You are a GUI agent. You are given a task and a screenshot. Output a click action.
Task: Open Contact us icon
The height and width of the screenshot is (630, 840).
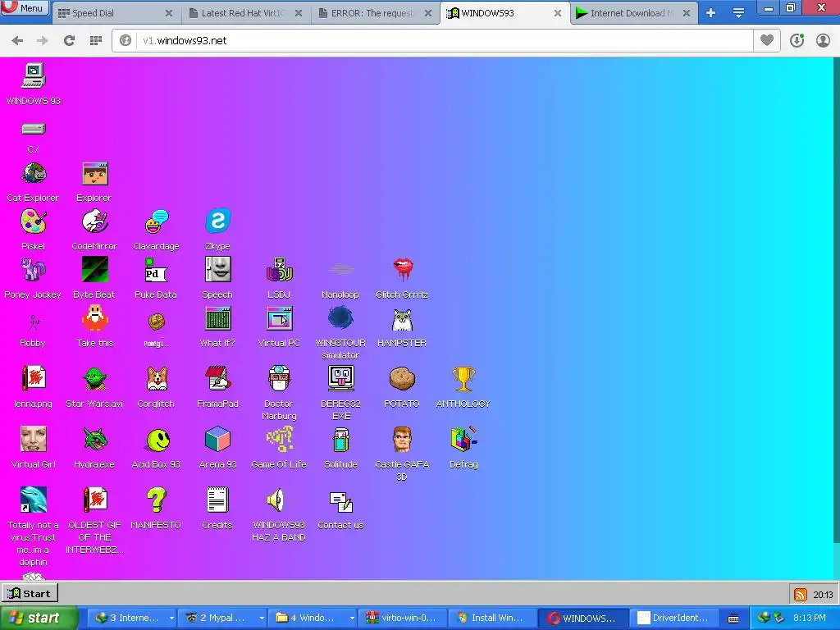[x=340, y=502]
